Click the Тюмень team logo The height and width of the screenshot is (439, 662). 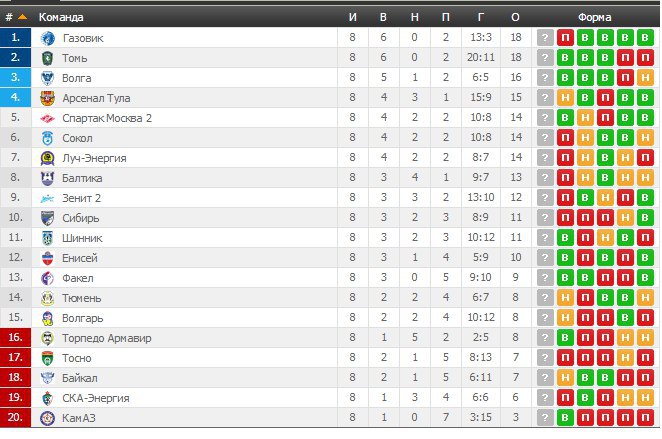pos(47,298)
